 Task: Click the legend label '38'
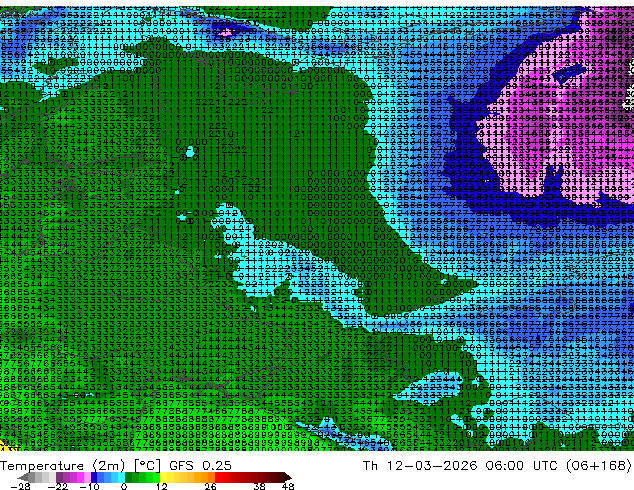coord(260,486)
